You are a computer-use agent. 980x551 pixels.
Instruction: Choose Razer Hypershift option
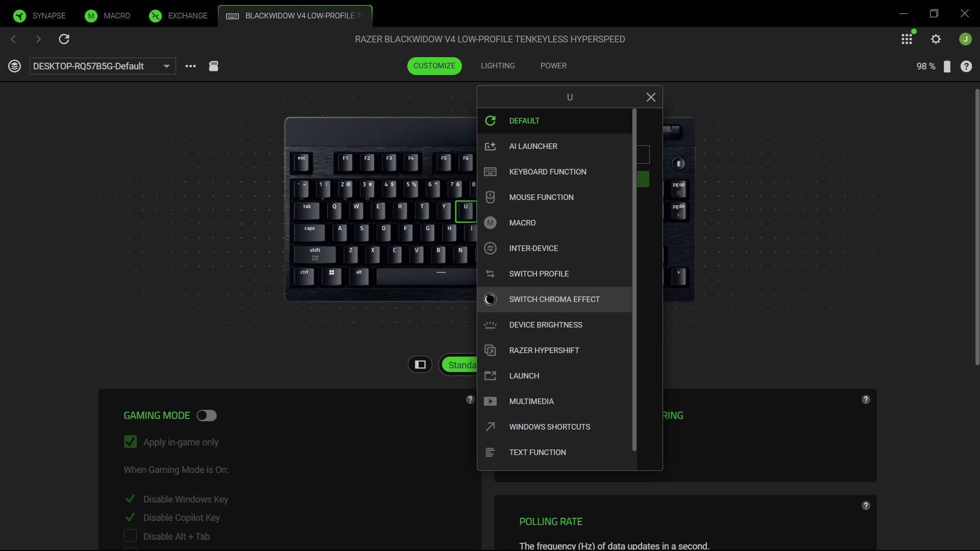pos(555,350)
